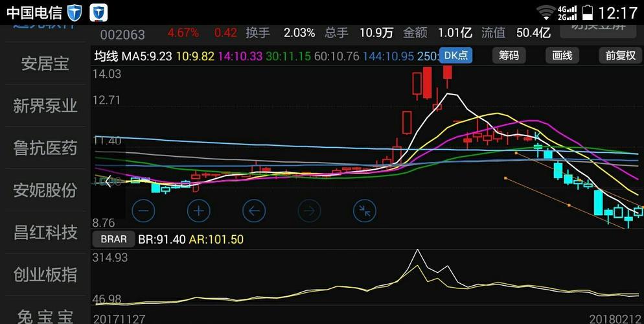Open the 前复权 adjustment dropdown
Viewport: 644px width, 324px height.
(620, 56)
